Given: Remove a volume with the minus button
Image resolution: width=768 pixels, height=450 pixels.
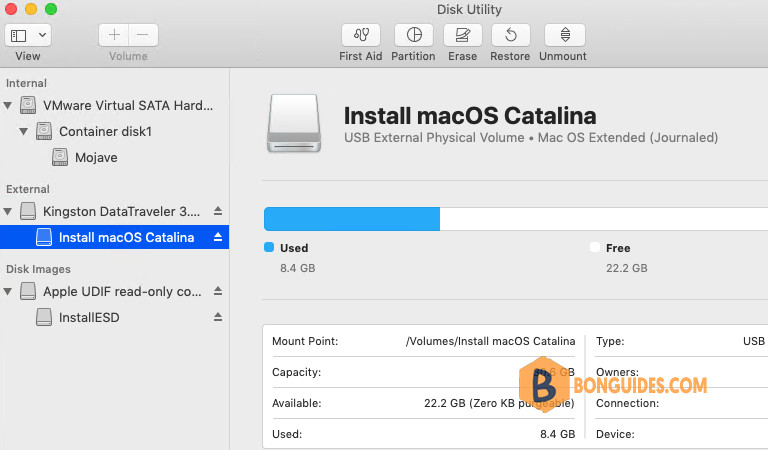Looking at the screenshot, I should point(143,35).
